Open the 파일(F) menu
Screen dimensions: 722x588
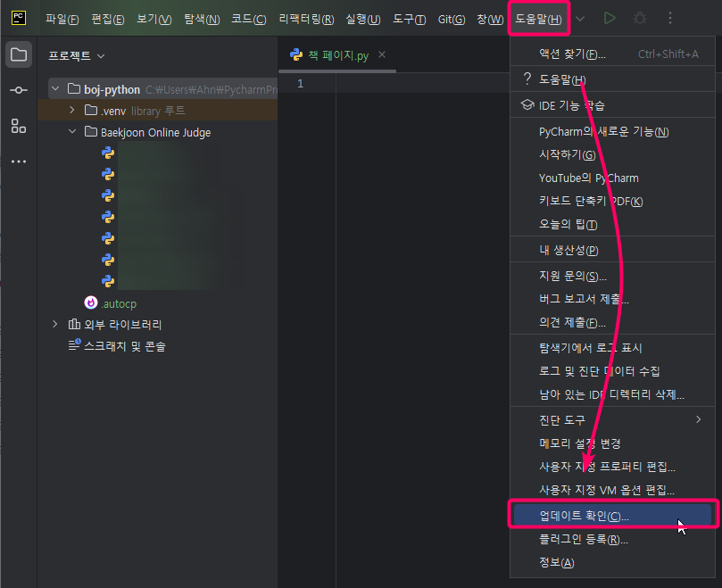pos(62,20)
